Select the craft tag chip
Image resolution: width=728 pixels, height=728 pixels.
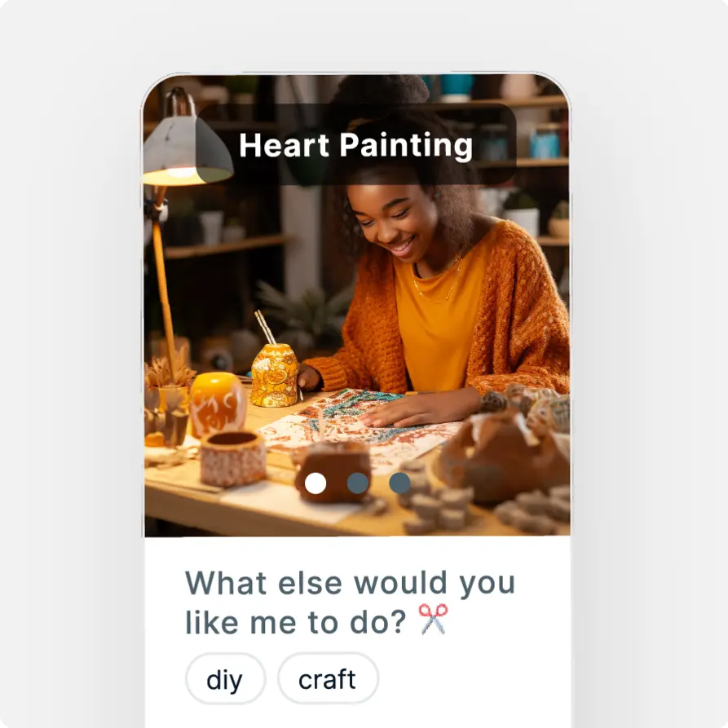coord(328,679)
